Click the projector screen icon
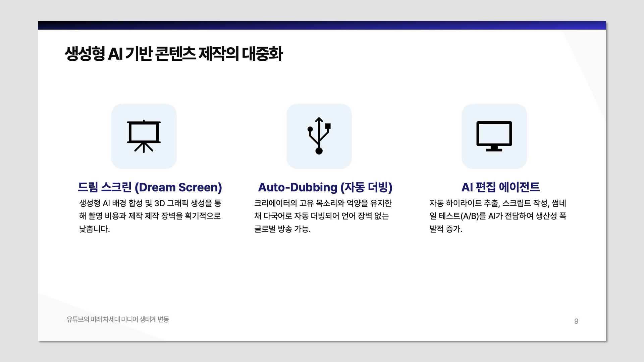Viewport: 644px width, 362px height. click(x=144, y=136)
